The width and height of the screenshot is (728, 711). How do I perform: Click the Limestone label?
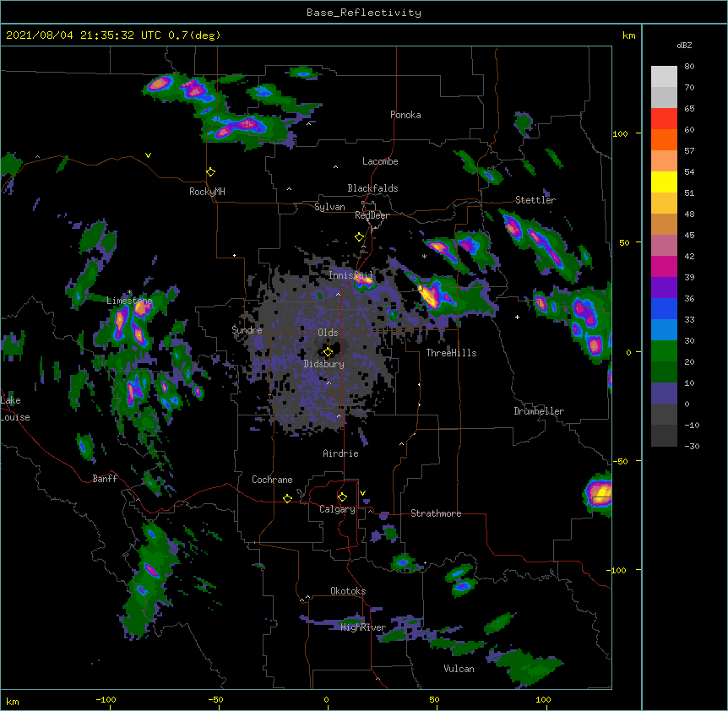pyautogui.click(x=129, y=301)
